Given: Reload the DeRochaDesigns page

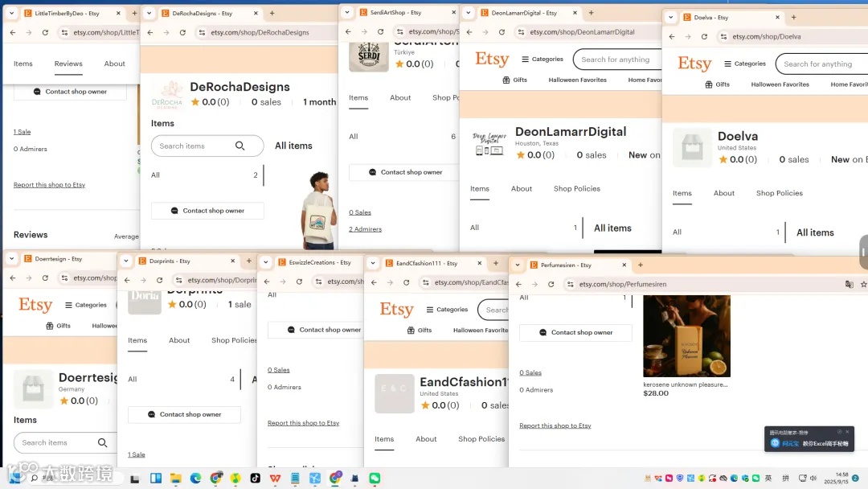Looking at the screenshot, I should (x=182, y=33).
